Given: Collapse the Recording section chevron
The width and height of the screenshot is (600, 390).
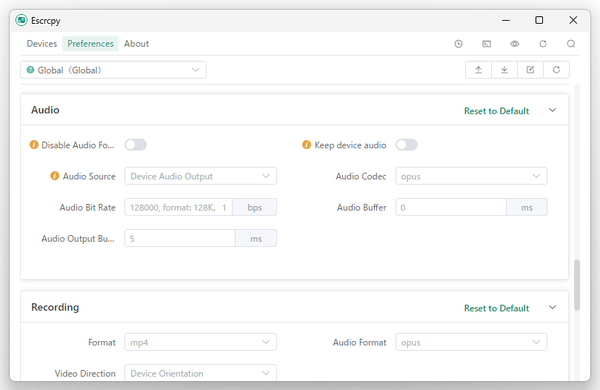Looking at the screenshot, I should 552,307.
